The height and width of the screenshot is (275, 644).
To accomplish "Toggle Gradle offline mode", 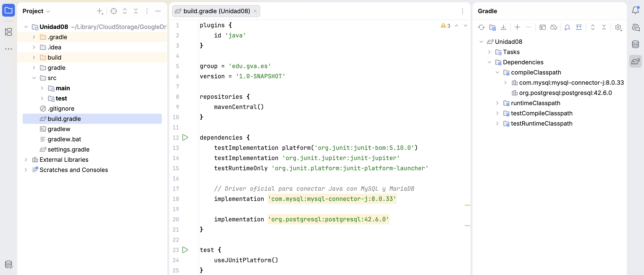I will (x=554, y=27).
